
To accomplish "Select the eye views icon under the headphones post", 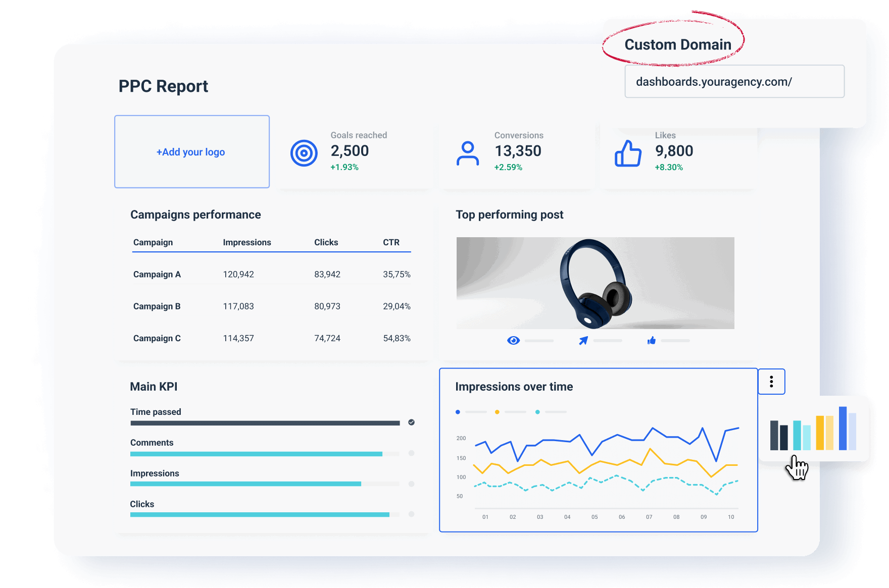I will 513,340.
